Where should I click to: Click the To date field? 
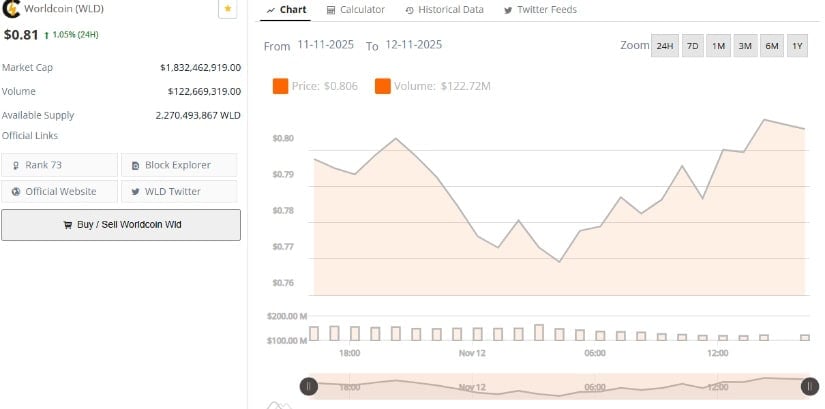(x=413, y=46)
